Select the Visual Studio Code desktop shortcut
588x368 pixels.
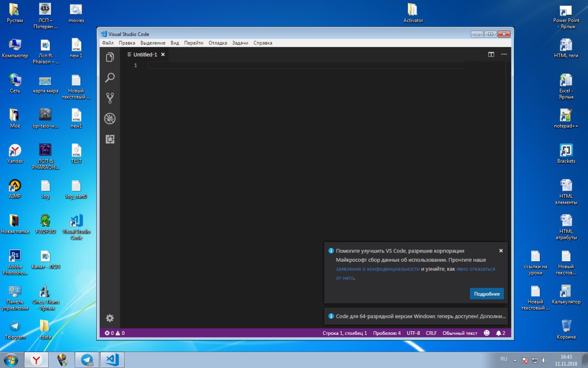pos(76,227)
